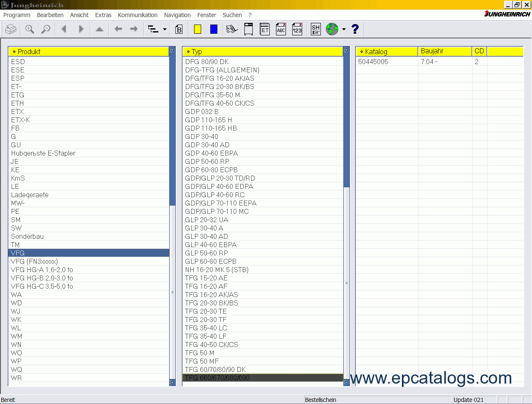Select catalog number 50445005
Screen dimensions: 532x404
point(373,62)
